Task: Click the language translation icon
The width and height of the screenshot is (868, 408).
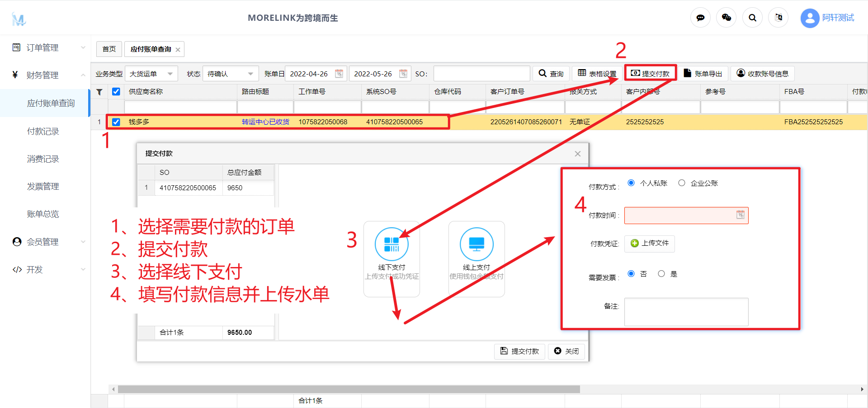Action: (778, 18)
